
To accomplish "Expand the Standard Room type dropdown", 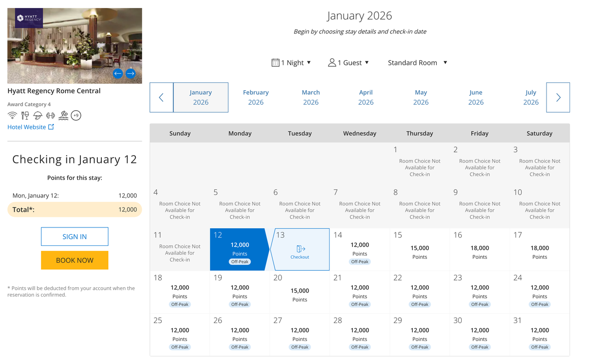I will click(x=417, y=63).
